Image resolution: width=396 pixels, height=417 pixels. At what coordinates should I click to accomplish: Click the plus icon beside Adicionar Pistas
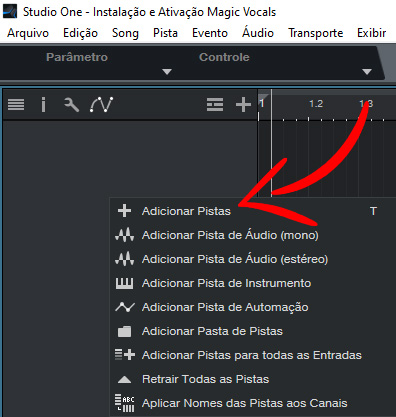(x=124, y=211)
